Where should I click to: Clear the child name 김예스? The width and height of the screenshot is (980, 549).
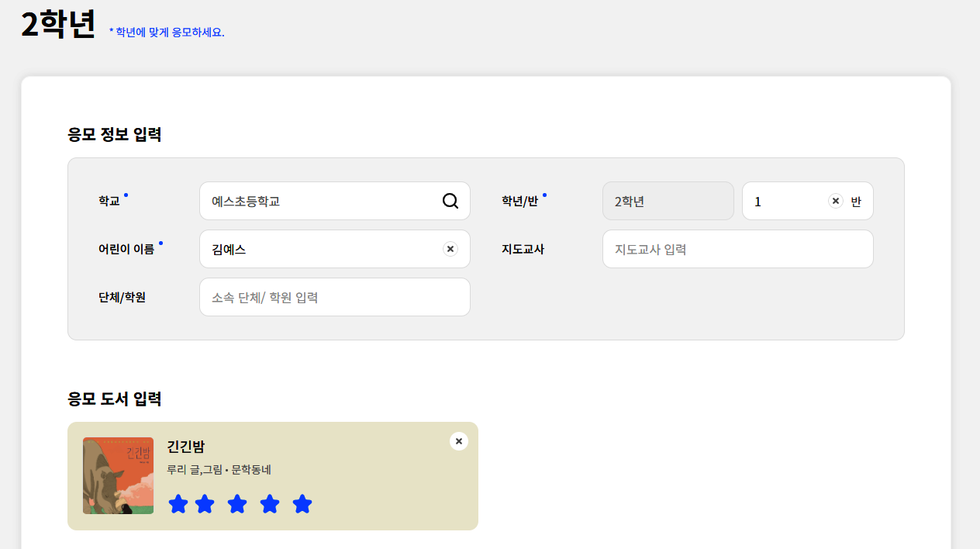pyautogui.click(x=450, y=249)
